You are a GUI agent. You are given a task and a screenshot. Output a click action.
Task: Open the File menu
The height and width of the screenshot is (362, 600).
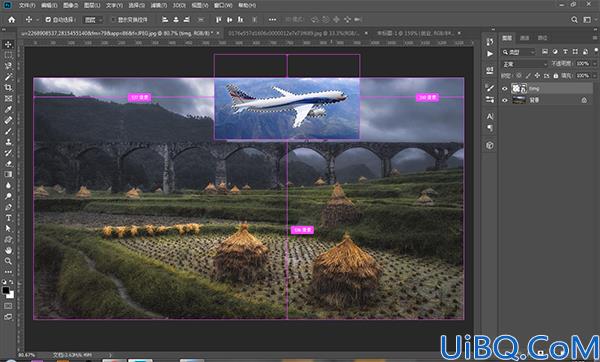coord(27,5)
